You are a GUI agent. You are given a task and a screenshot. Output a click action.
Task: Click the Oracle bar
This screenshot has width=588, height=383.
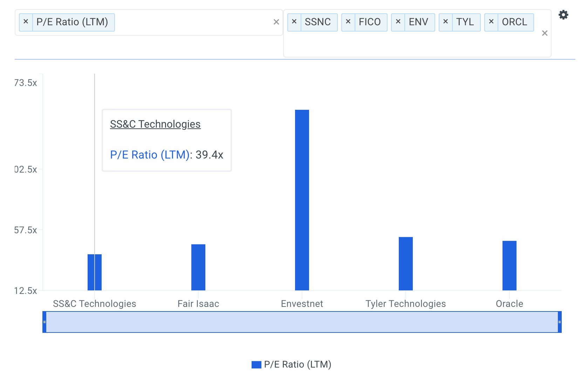(x=510, y=266)
